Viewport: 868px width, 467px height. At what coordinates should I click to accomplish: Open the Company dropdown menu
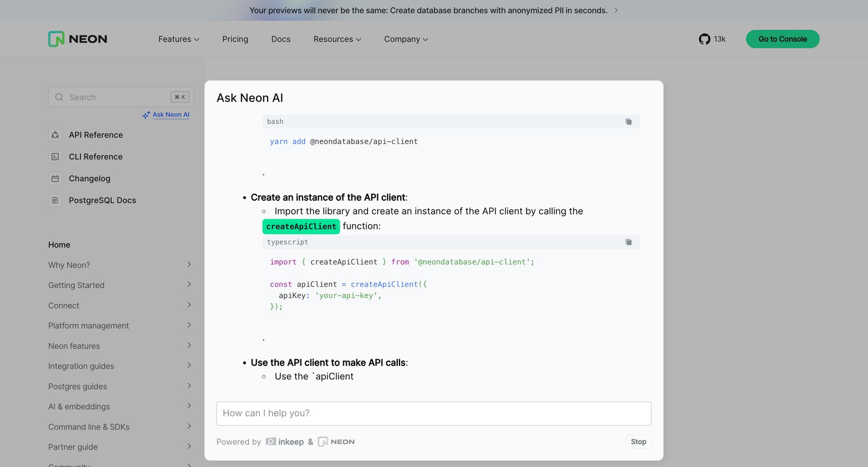pos(406,39)
